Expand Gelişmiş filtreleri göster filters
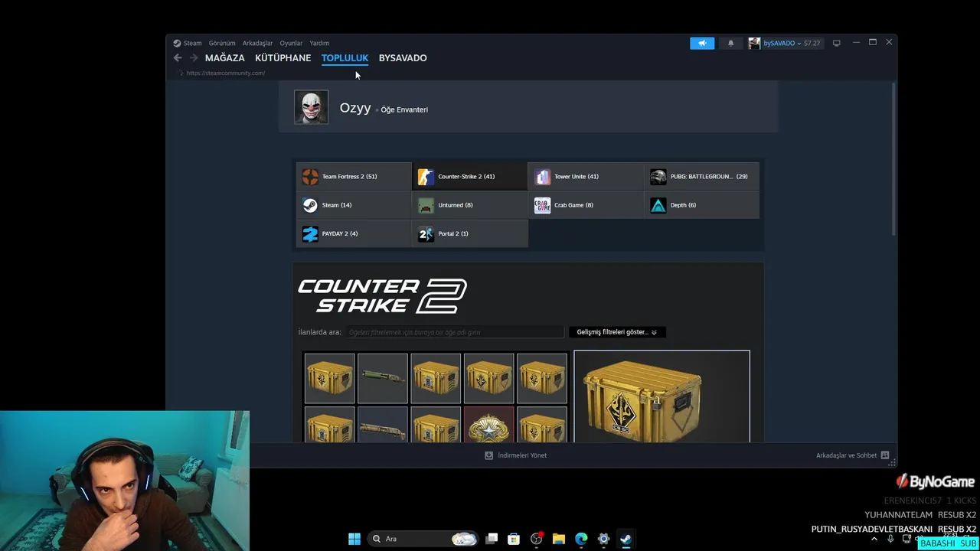Image resolution: width=980 pixels, height=551 pixels. (x=617, y=332)
